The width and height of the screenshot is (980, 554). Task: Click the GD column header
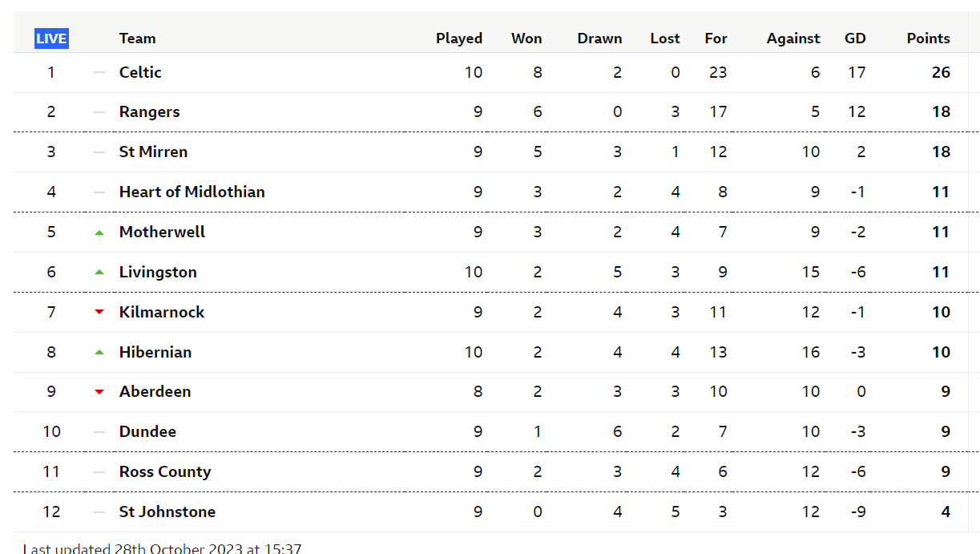855,38
